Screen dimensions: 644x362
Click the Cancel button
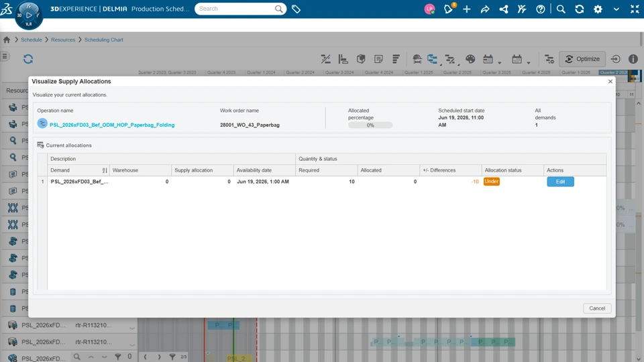(x=597, y=308)
